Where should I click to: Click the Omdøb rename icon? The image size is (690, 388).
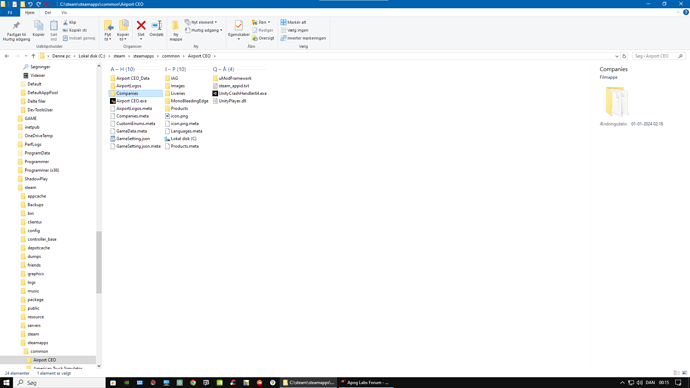(x=156, y=26)
